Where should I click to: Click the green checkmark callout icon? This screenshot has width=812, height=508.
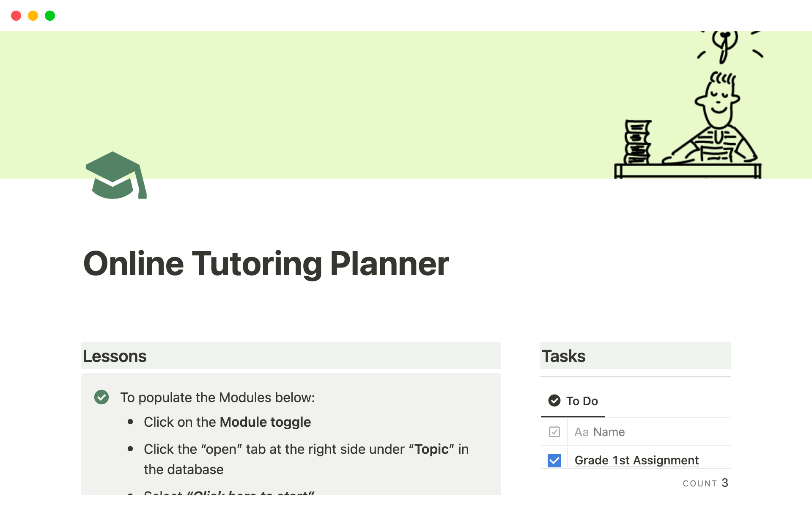click(x=101, y=397)
